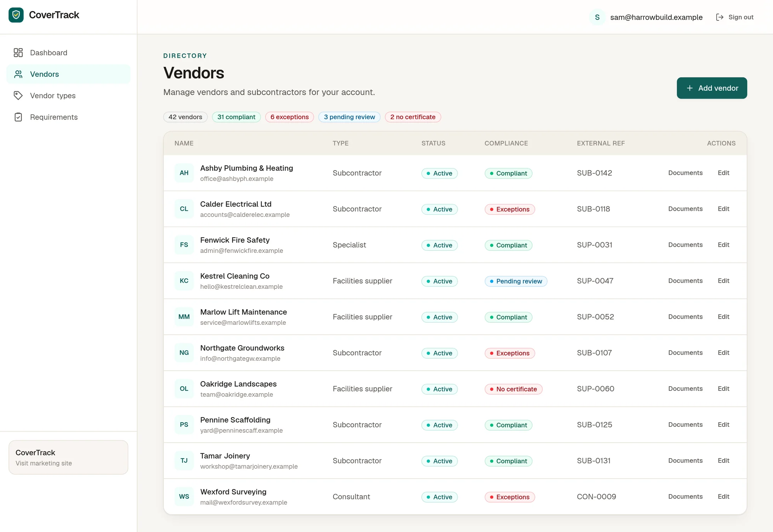Click sam@harrowbuild.example account email
Viewport: 773px width, 532px height.
tap(656, 17)
